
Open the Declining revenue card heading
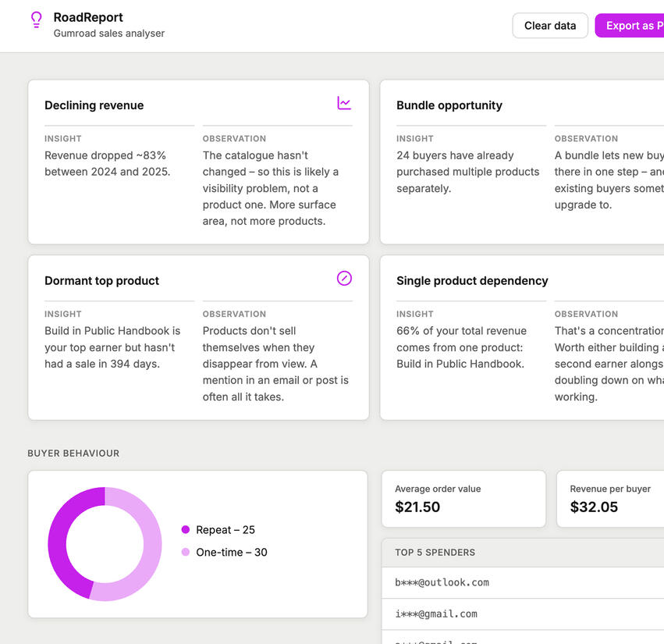point(94,105)
